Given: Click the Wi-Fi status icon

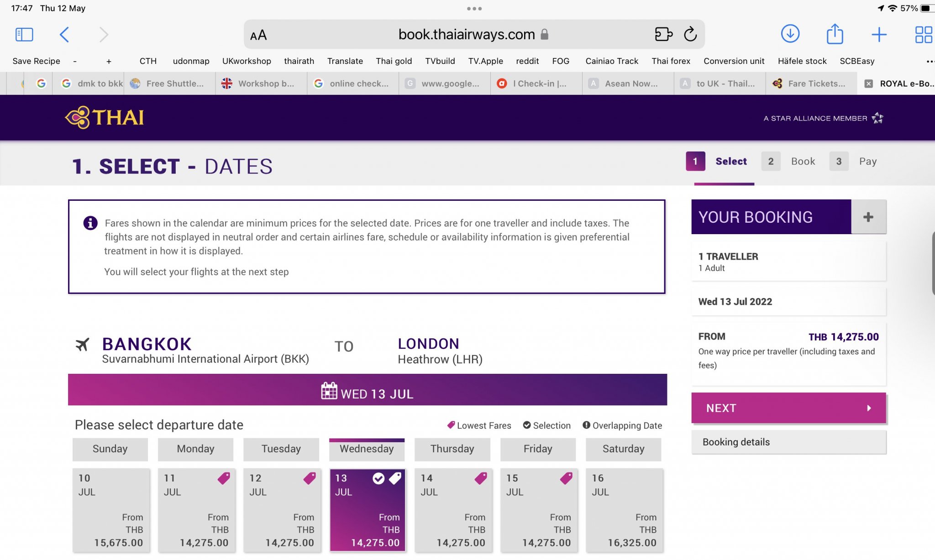Looking at the screenshot, I should point(892,8).
